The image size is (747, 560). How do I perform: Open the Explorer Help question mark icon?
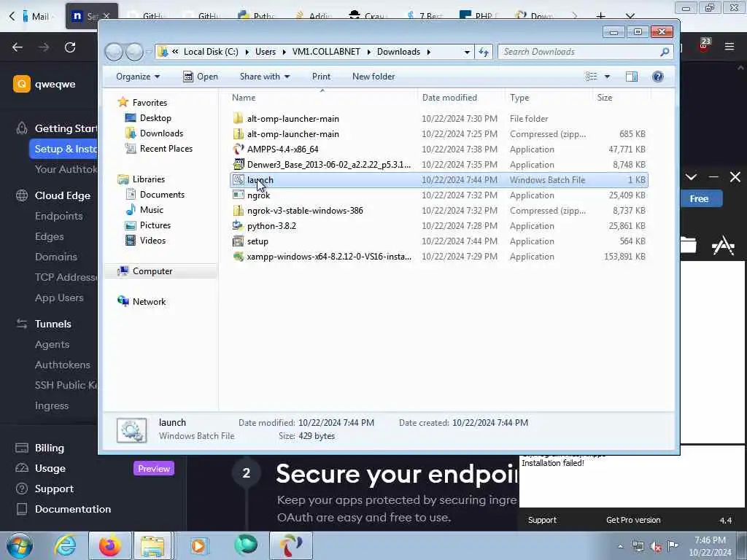[x=657, y=77]
